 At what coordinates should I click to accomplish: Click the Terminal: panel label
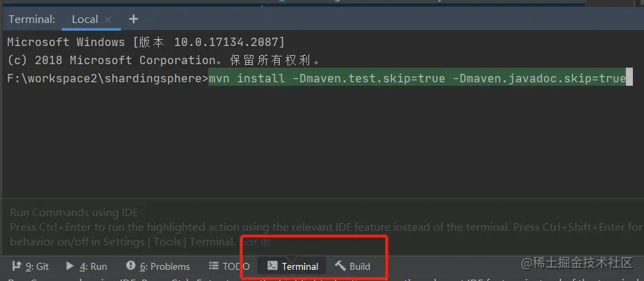(31, 20)
